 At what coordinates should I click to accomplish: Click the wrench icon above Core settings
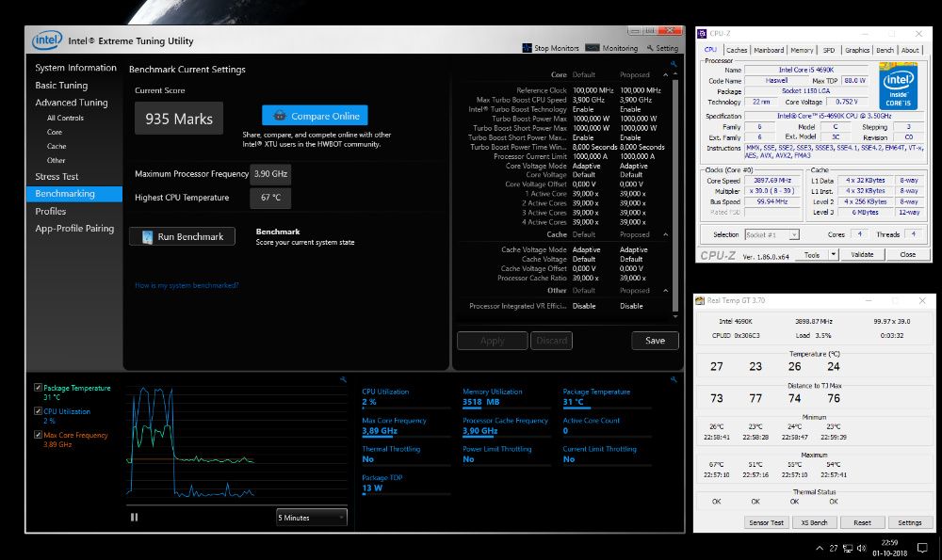tap(674, 64)
